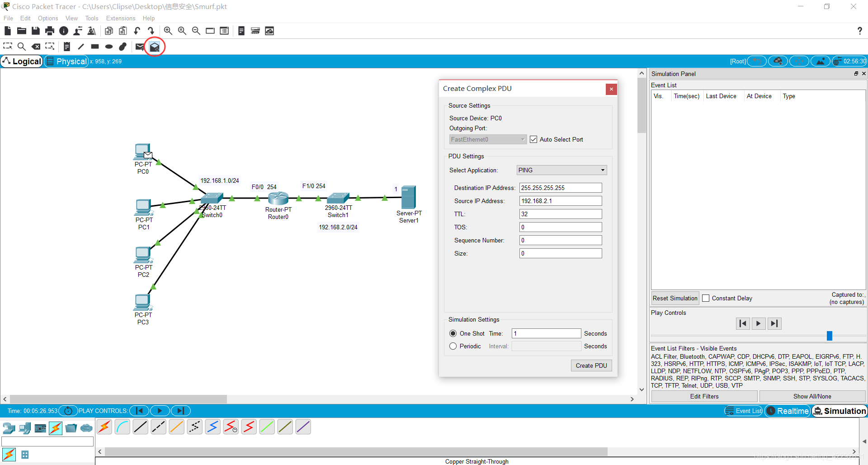Choose the Copper Straight-Through black cable
This screenshot has width=868, height=465.
tap(141, 427)
